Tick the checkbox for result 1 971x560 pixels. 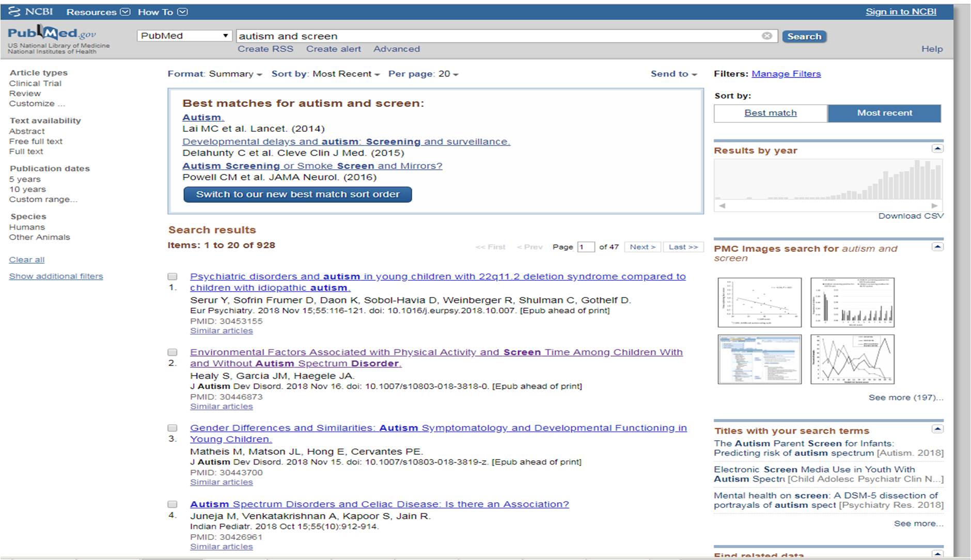(x=173, y=277)
